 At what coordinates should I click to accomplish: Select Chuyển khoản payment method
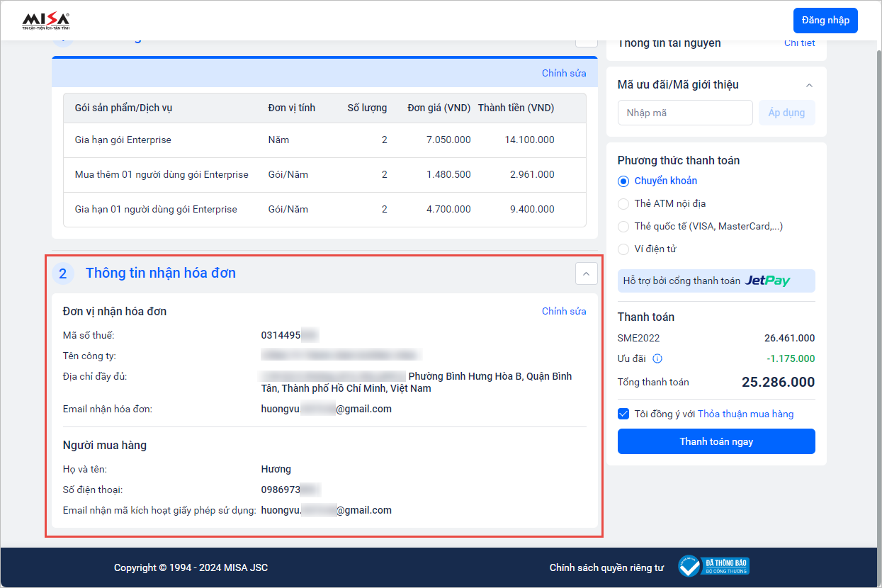(x=623, y=181)
